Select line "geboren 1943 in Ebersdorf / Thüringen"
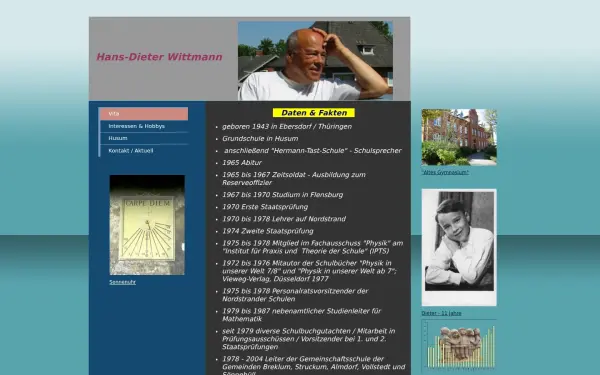Screen dimensions: 600x375 click(287, 127)
